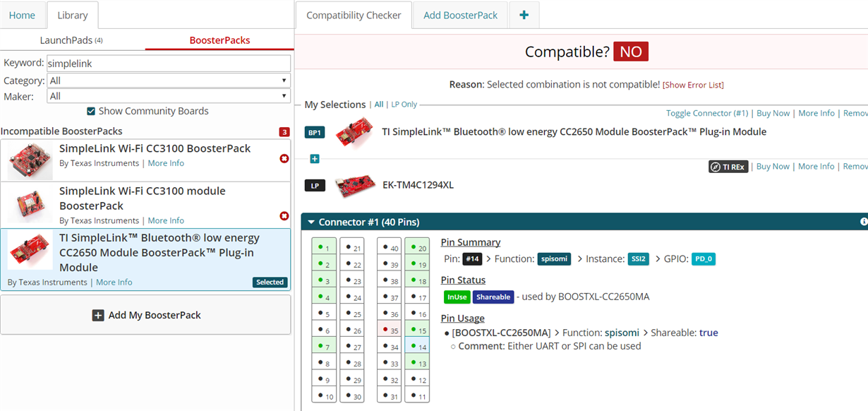Click the spisomi function badge in Pin Summary
The image size is (868, 411).
coord(554,259)
